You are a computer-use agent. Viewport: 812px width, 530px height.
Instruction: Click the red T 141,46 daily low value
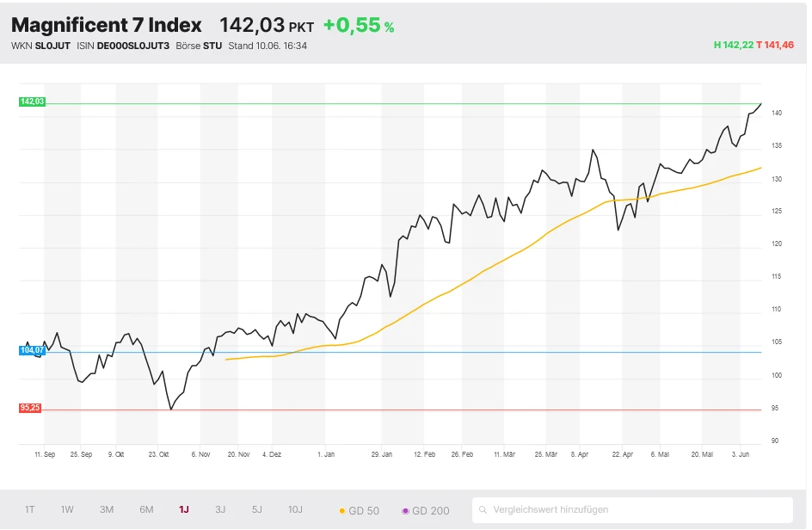click(777, 44)
